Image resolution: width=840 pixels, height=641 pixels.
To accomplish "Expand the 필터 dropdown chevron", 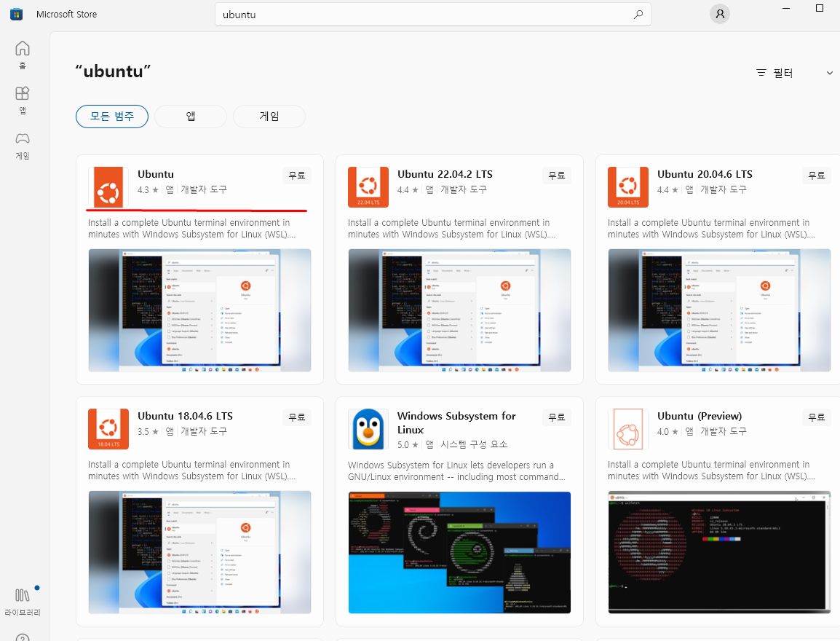I will 829,73.
